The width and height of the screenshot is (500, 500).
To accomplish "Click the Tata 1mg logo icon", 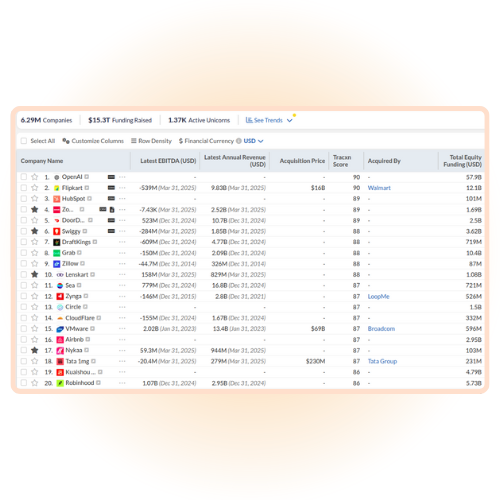I will [x=60, y=361].
